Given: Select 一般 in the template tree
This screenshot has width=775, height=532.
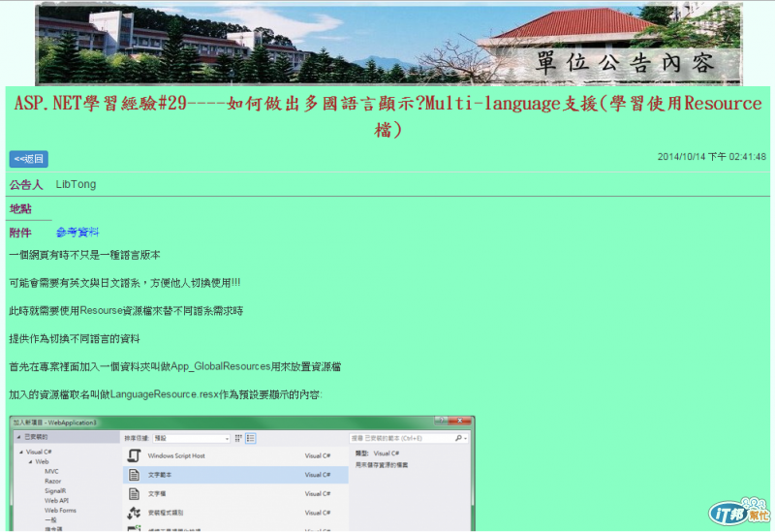Looking at the screenshot, I should [x=50, y=520].
